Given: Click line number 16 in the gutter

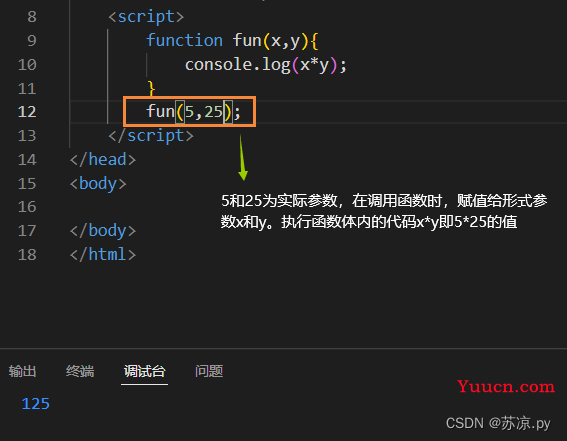Looking at the screenshot, I should [x=27, y=207].
